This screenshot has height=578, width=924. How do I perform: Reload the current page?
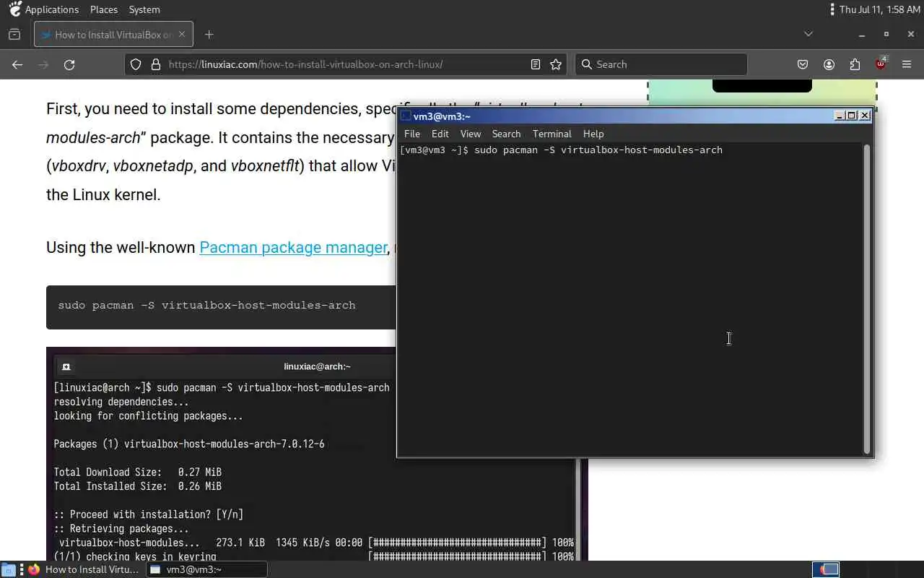pos(69,64)
